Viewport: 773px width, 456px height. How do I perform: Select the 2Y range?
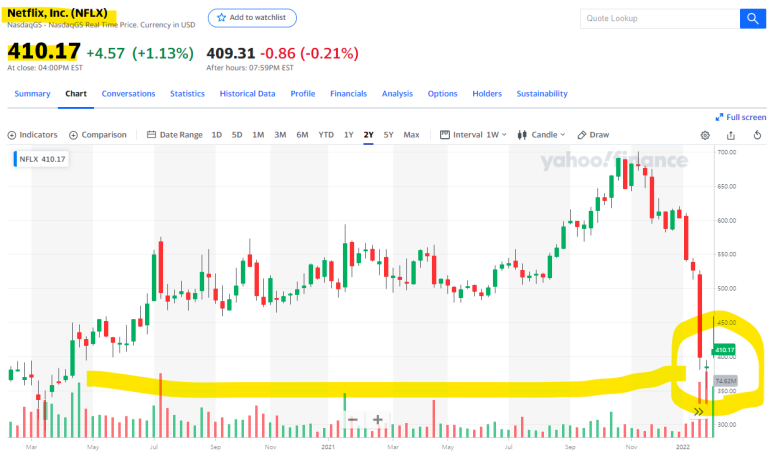pos(368,135)
